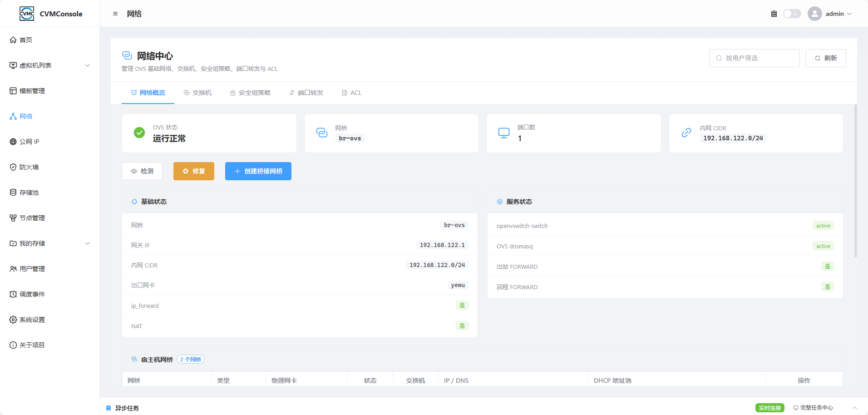Expand the 异步任务 panel with the chevron
The height and width of the screenshot is (415, 868).
[x=855, y=408]
